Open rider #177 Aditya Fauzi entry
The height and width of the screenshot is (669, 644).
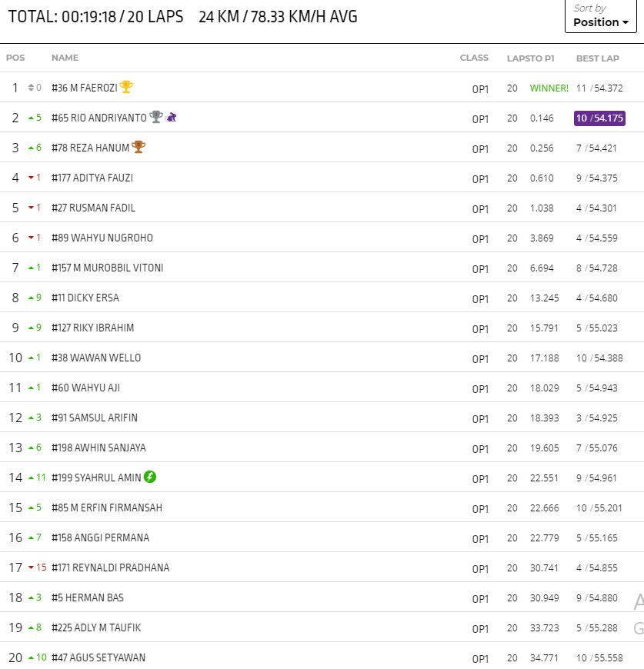point(92,178)
